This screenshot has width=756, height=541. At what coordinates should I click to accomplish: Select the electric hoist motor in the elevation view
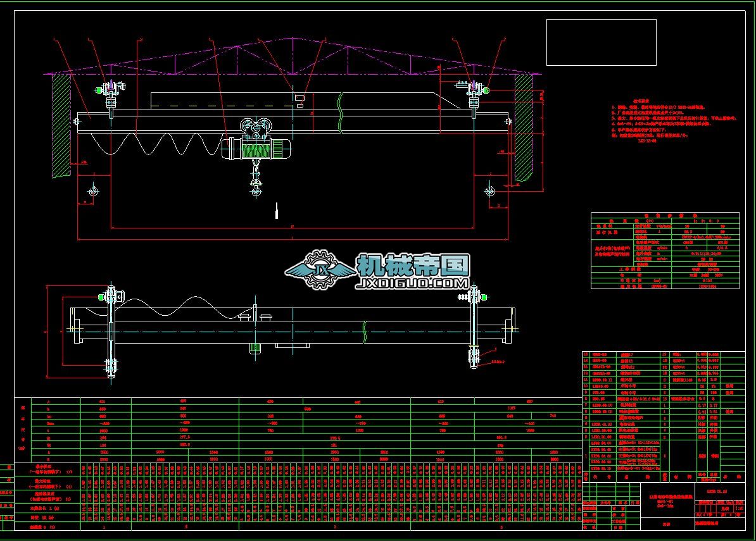[x=256, y=148]
